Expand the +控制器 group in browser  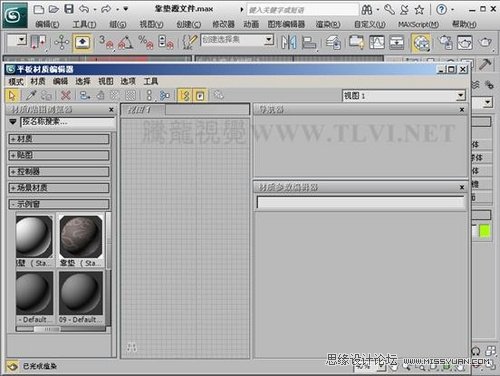[x=59, y=172]
